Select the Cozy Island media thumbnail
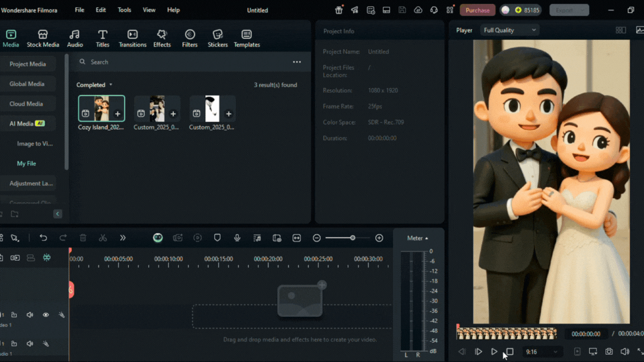Screen dimensions: 644x362 (101, 108)
